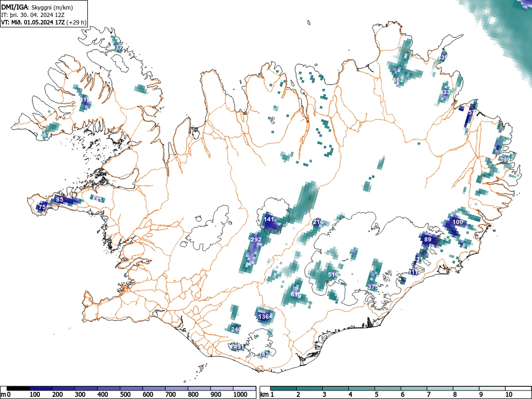Click the '400' tick on the meters legend
Viewport: 532px width, 399px height.
coord(103,395)
